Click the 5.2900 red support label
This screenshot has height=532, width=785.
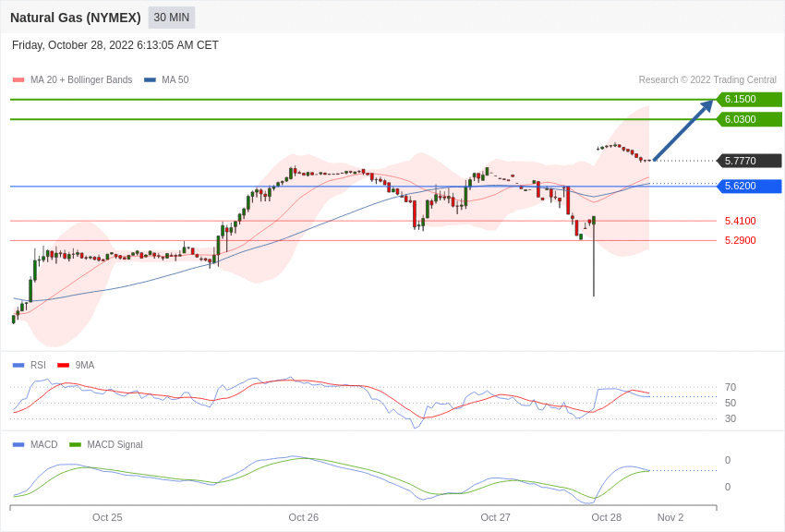click(x=740, y=240)
